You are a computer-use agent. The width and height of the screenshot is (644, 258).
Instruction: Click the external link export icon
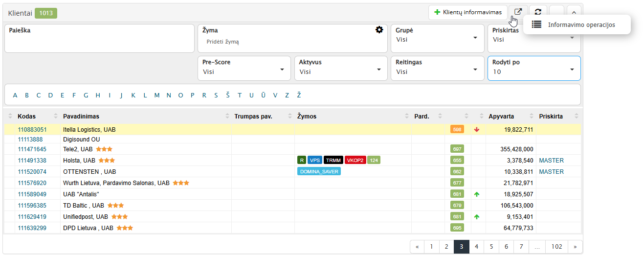(x=518, y=12)
